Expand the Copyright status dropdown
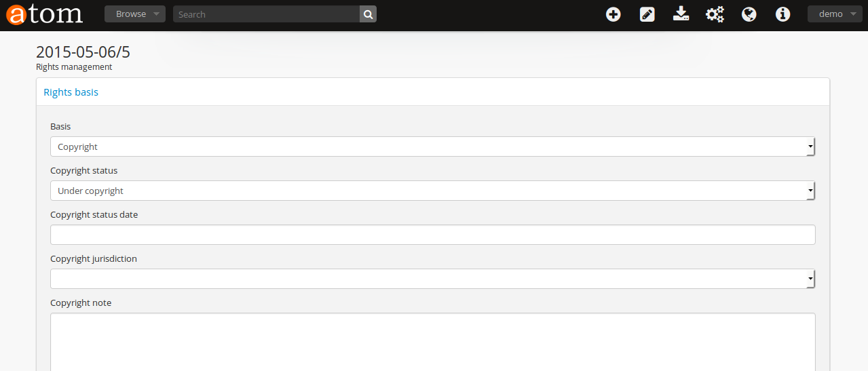 click(x=432, y=191)
